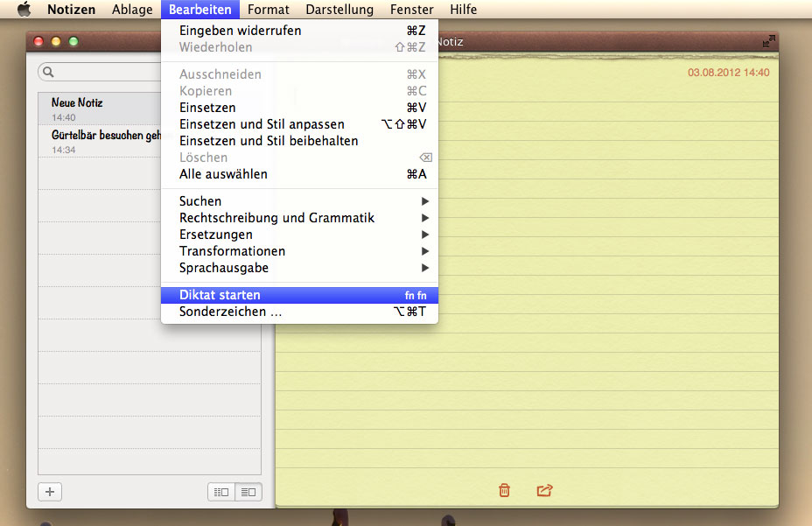Click the share icon below the note
Screen dimensions: 812x526
coord(544,490)
